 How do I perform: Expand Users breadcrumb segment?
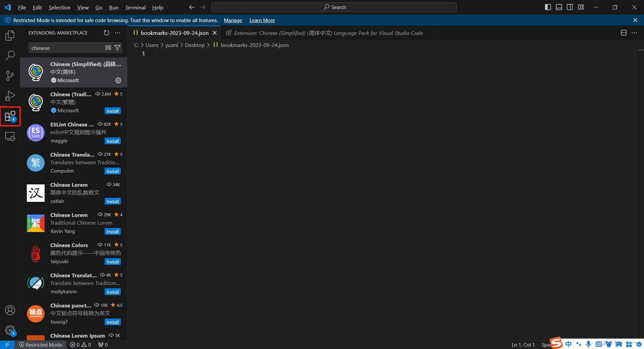tap(152, 45)
